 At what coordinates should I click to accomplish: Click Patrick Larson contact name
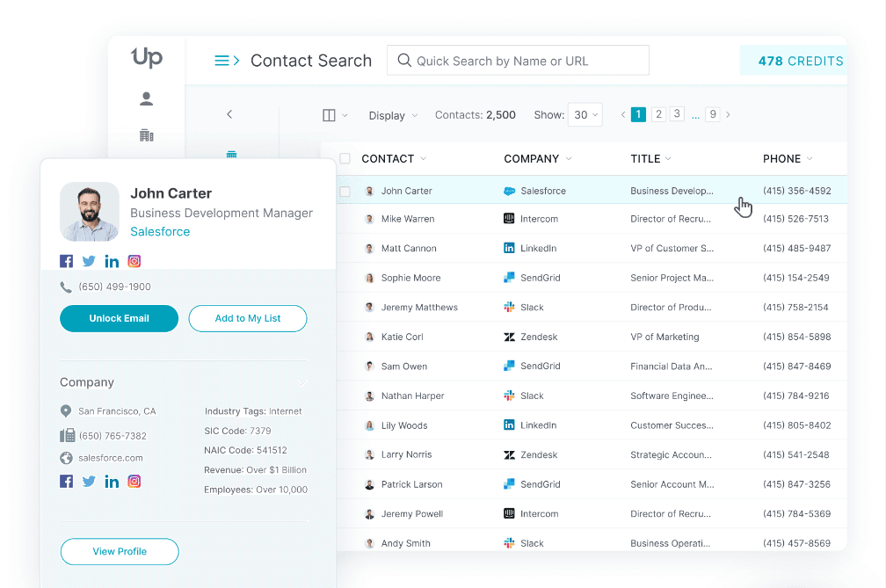412,484
